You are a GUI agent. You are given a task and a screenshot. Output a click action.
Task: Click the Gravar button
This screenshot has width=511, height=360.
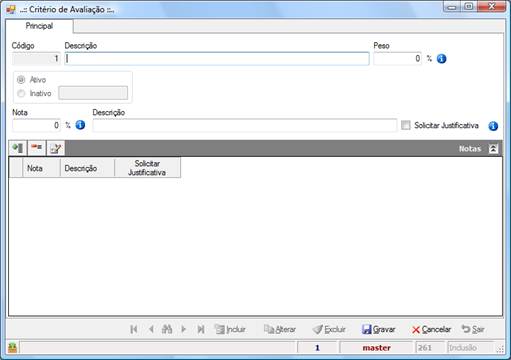click(379, 329)
